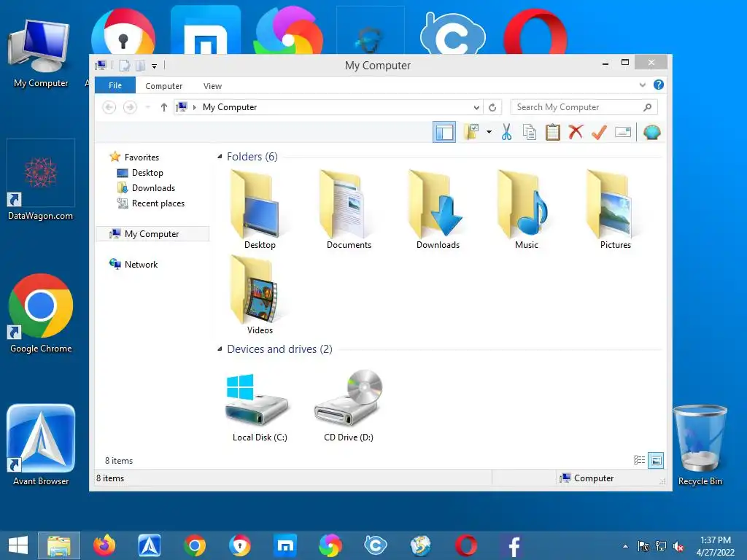The height and width of the screenshot is (560, 747).
Task: Click the address bar My Computer path
Action: click(230, 107)
